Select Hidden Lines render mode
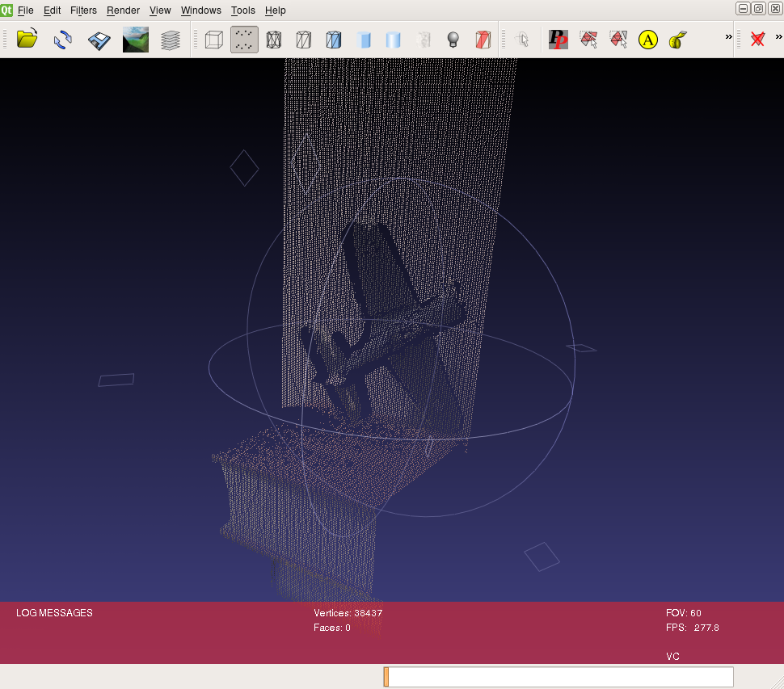This screenshot has height=689, width=784. pos(304,39)
